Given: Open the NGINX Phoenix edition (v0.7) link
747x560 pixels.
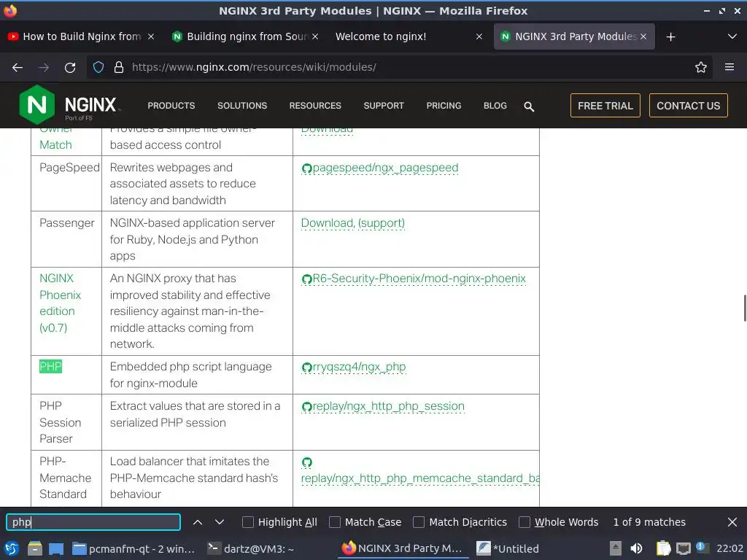Looking at the screenshot, I should [x=60, y=303].
